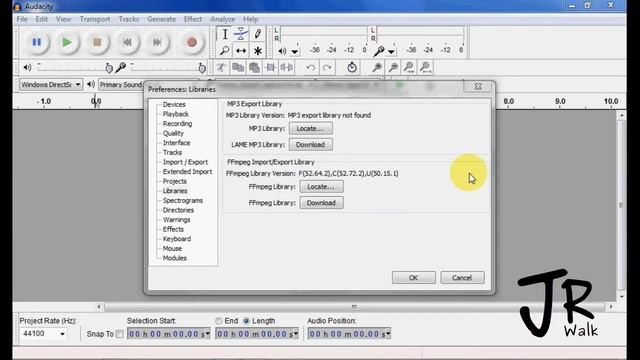Click OK in Preferences dialog

[413, 278]
